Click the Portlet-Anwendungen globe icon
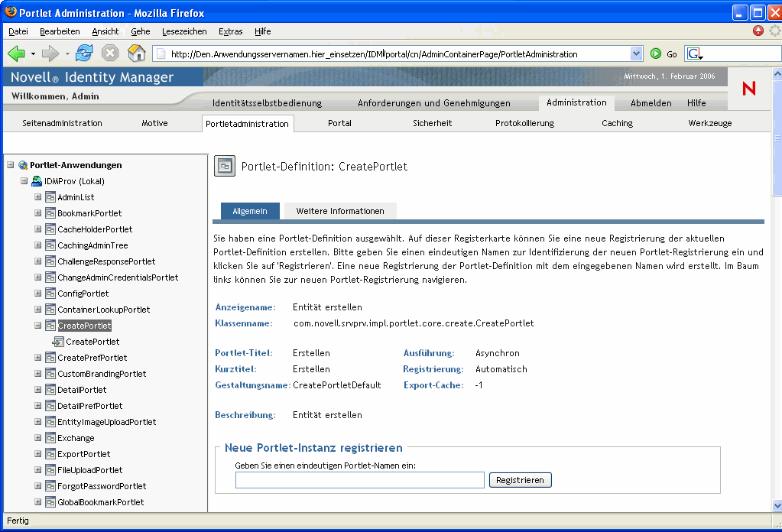The image size is (782, 532). coord(23,165)
